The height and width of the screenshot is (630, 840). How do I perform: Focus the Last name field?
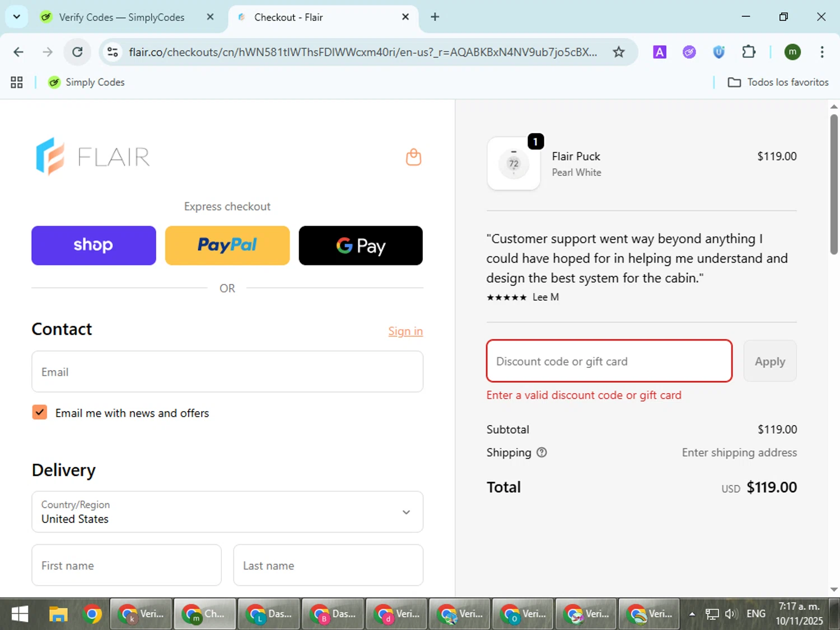pos(328,565)
